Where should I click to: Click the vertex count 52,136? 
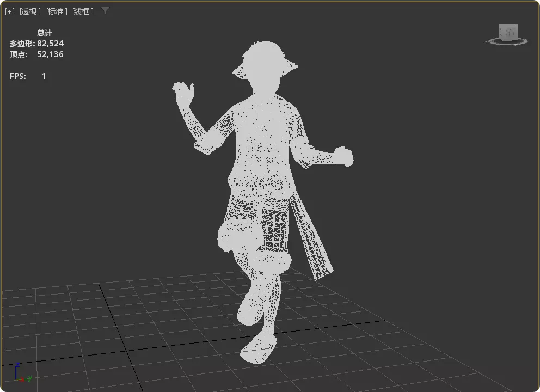[x=50, y=54]
